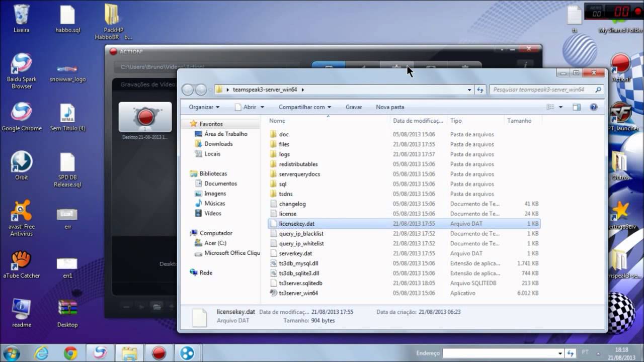Screen dimensions: 644x362
Task: Click the Gravar toolbar button
Action: 354,107
